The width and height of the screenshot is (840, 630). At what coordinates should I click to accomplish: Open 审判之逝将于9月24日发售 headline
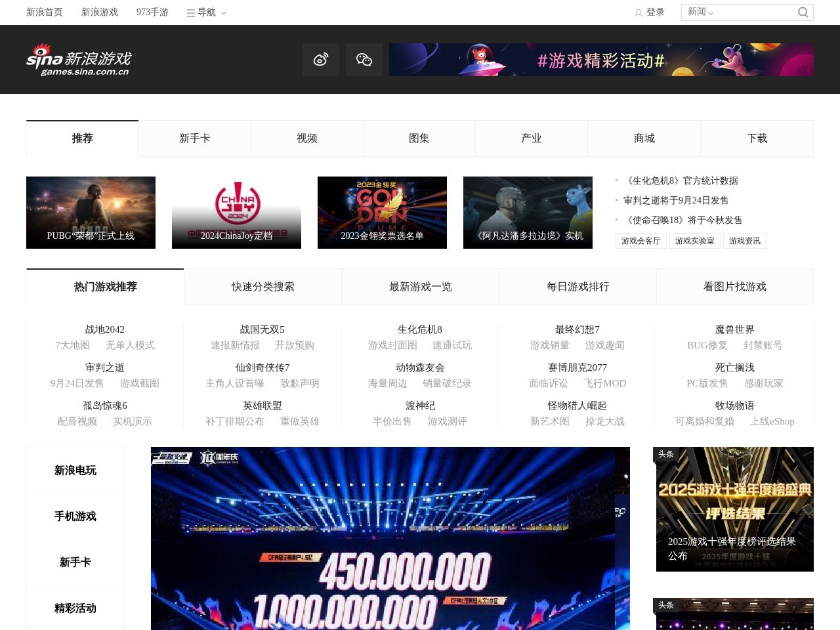click(x=676, y=200)
